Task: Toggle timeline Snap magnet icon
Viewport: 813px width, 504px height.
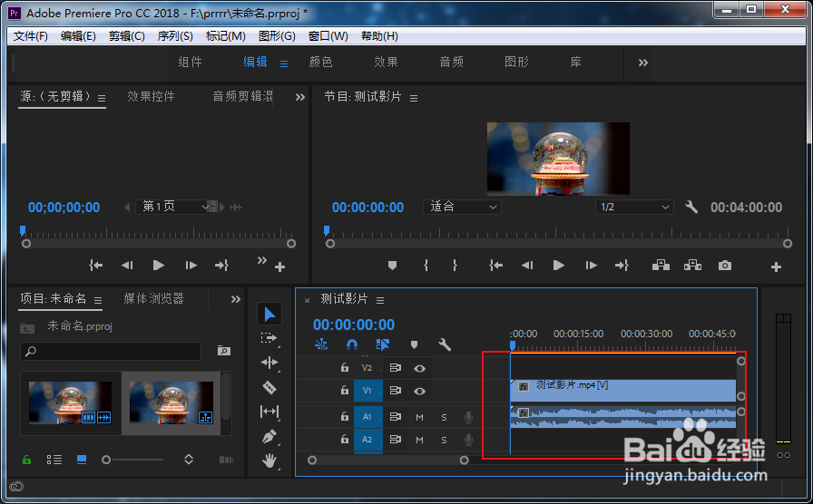Action: coord(352,344)
